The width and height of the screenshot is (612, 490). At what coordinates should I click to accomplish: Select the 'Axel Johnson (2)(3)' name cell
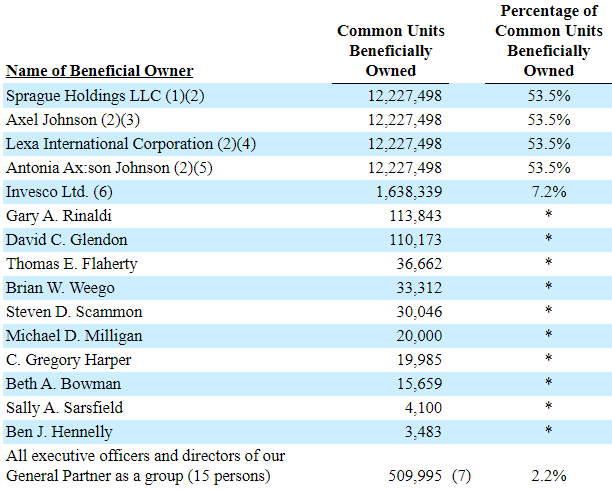pyautogui.click(x=73, y=120)
